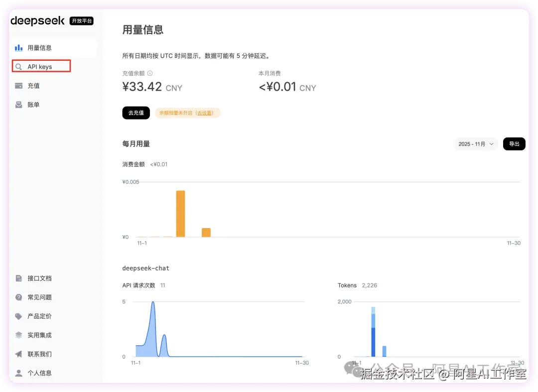538x392 pixels.
Task: Select 用量信息 in the sidebar menu
Action: [40, 47]
